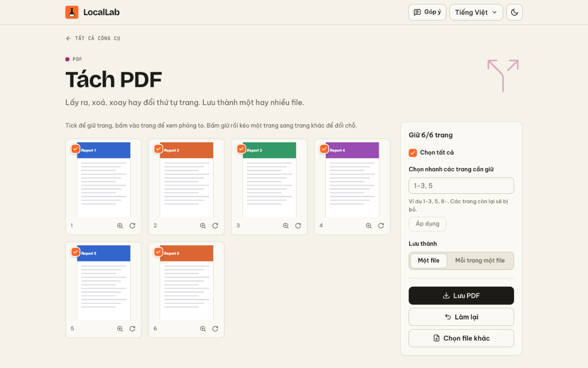Image resolution: width=588 pixels, height=368 pixels.
Task: Toggle the 'Chọn tất cả' checkbox
Action: [413, 153]
